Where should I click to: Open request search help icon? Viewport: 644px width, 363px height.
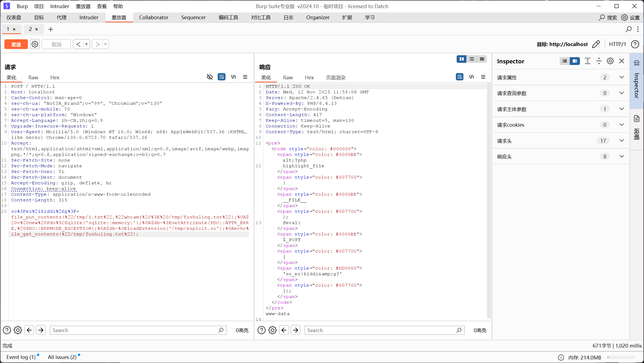pos(7,330)
